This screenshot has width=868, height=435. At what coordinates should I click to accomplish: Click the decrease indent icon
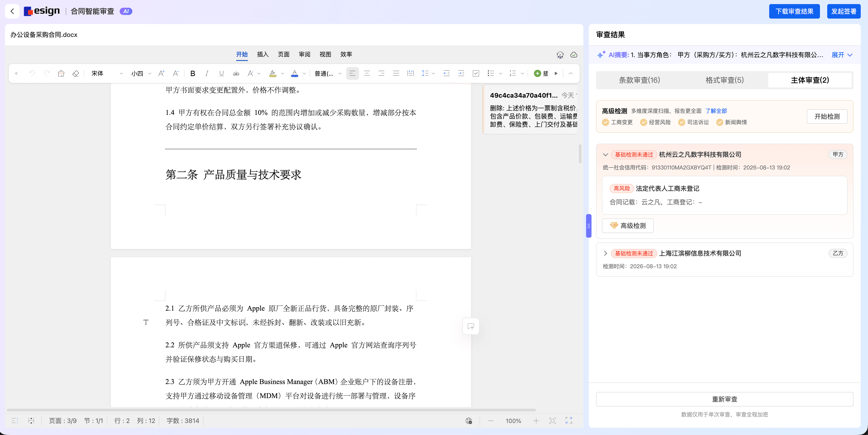447,73
